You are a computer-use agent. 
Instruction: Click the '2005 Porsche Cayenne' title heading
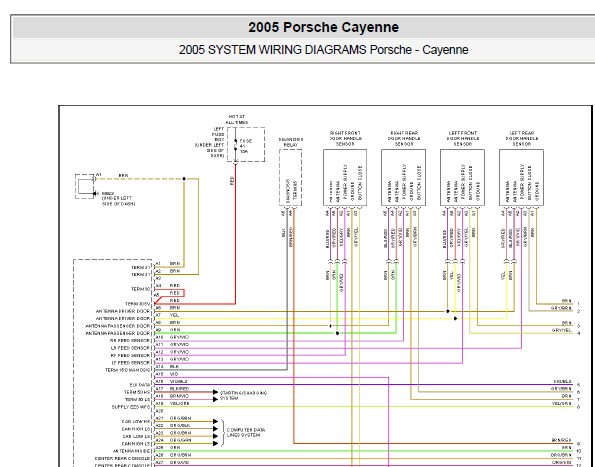tap(323, 27)
